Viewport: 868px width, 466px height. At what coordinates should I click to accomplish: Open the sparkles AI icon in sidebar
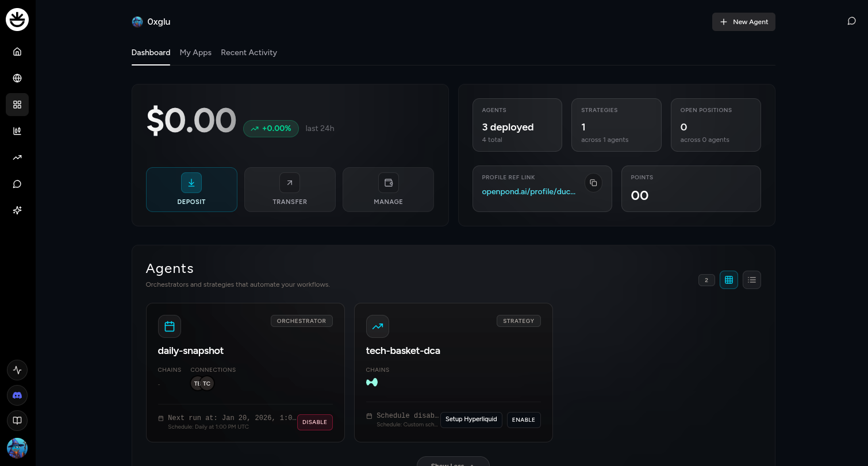coord(17,210)
